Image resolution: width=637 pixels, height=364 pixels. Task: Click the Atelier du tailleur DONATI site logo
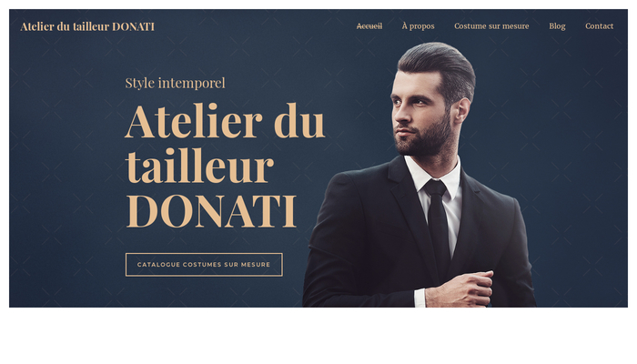point(87,26)
